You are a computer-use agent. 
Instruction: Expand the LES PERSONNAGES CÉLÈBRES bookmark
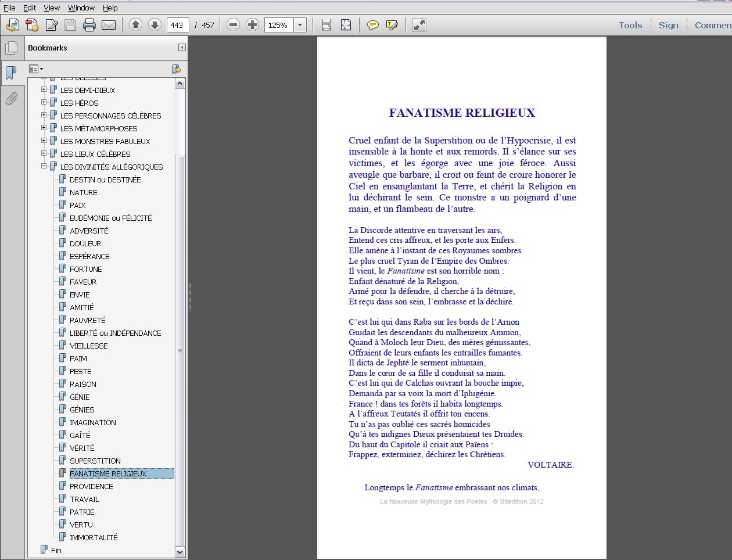point(44,115)
